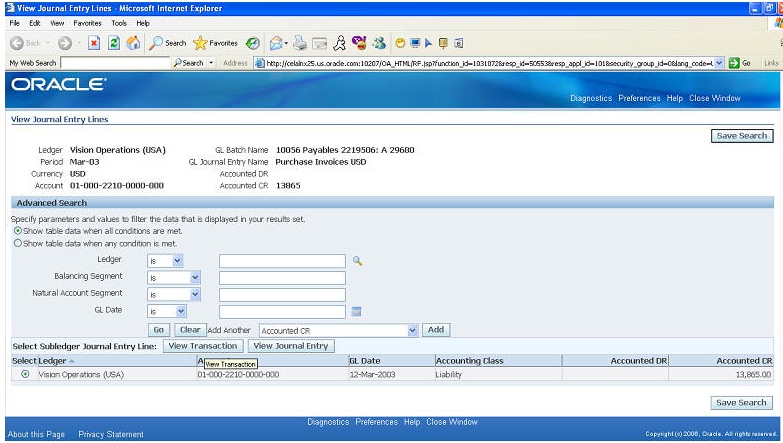Open the GL Date condition dropdown
The width and height of the screenshot is (783, 443).
167,312
